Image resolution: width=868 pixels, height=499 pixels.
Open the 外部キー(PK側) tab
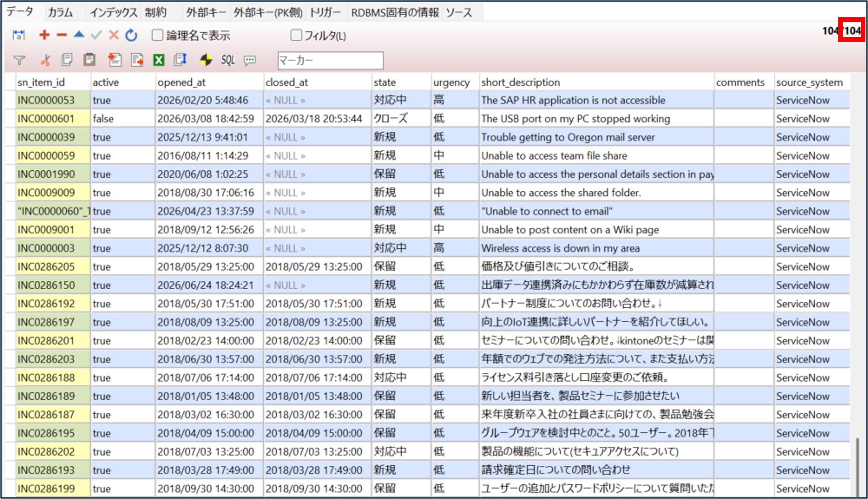pos(268,12)
